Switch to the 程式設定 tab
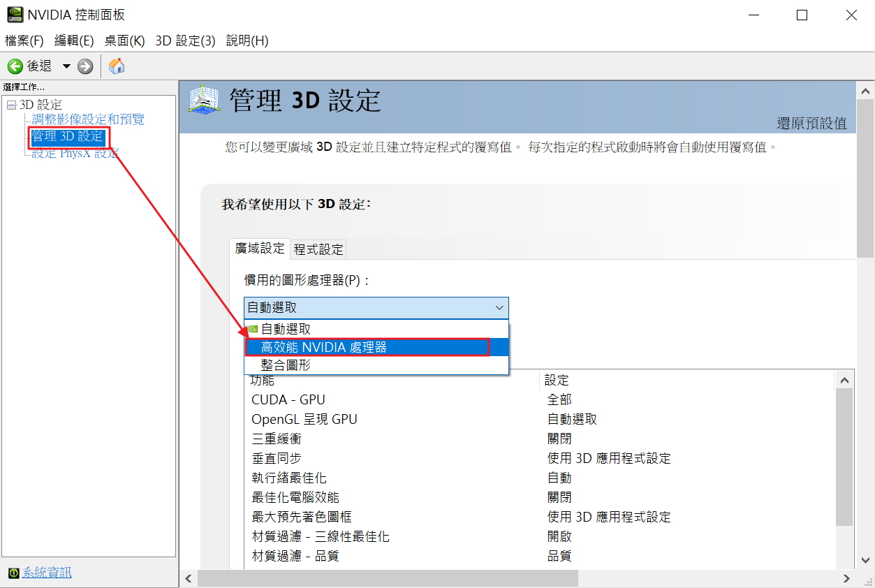Screen dimensions: 875x588 click(x=318, y=249)
